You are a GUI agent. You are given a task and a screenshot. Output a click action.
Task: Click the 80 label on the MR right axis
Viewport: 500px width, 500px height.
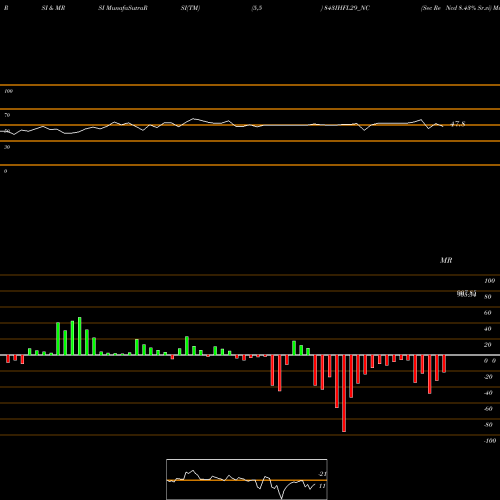[487, 297]
